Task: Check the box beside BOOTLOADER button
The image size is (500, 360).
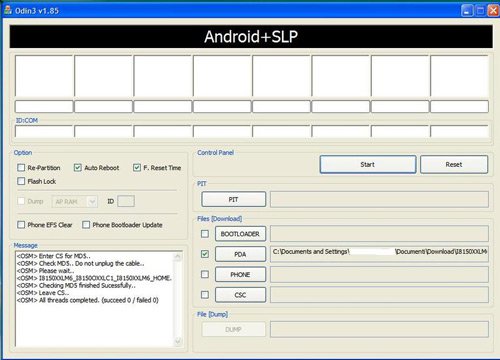Action: [x=205, y=234]
